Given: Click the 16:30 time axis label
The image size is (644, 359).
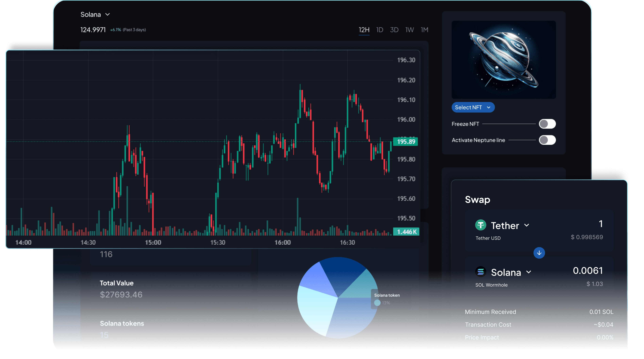Looking at the screenshot, I should 347,242.
